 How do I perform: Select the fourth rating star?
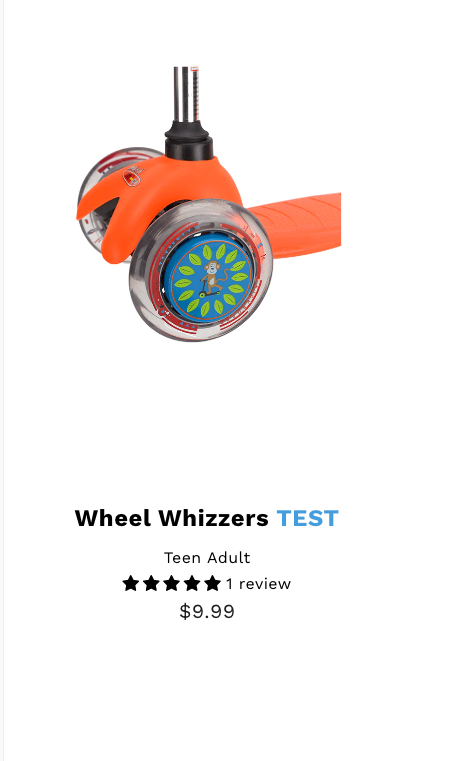[192, 583]
